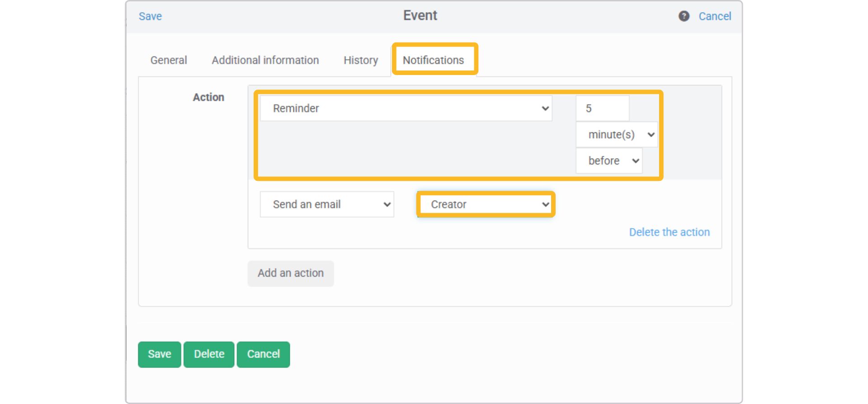Switch to the General tab
This screenshot has height=404, width=868.
[169, 60]
